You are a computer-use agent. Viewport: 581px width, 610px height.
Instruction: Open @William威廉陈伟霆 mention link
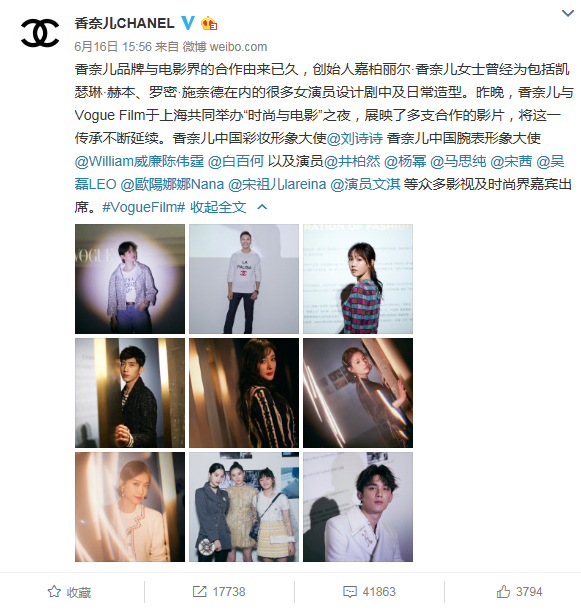tap(139, 161)
